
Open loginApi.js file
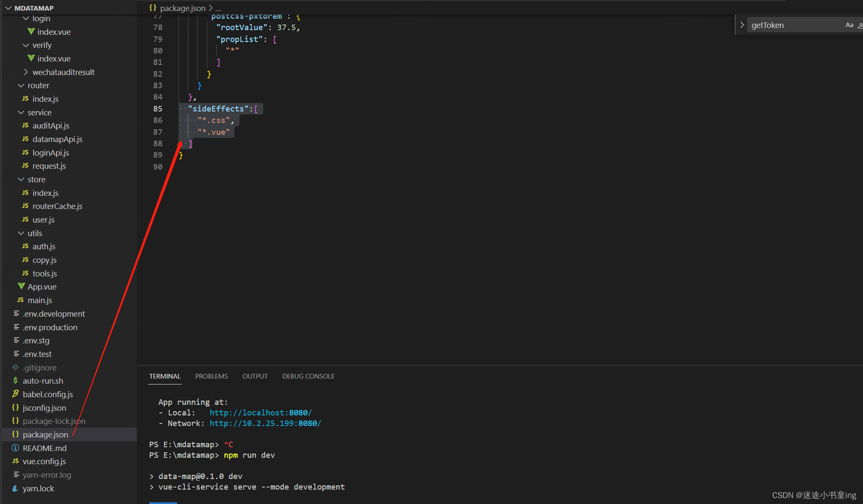tap(51, 153)
